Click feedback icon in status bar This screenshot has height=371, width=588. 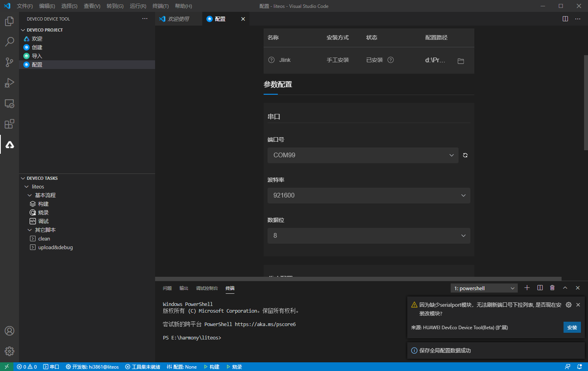pyautogui.click(x=567, y=367)
